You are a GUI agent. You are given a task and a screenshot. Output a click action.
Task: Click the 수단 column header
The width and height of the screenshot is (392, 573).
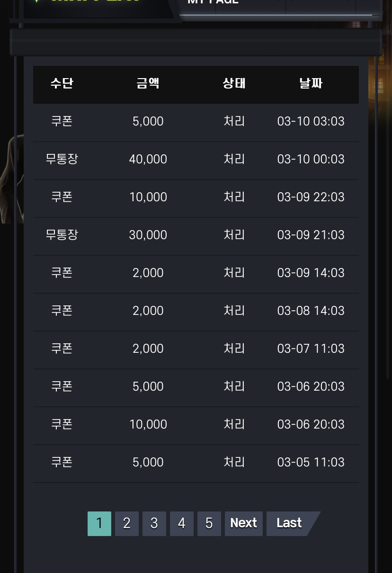62,84
